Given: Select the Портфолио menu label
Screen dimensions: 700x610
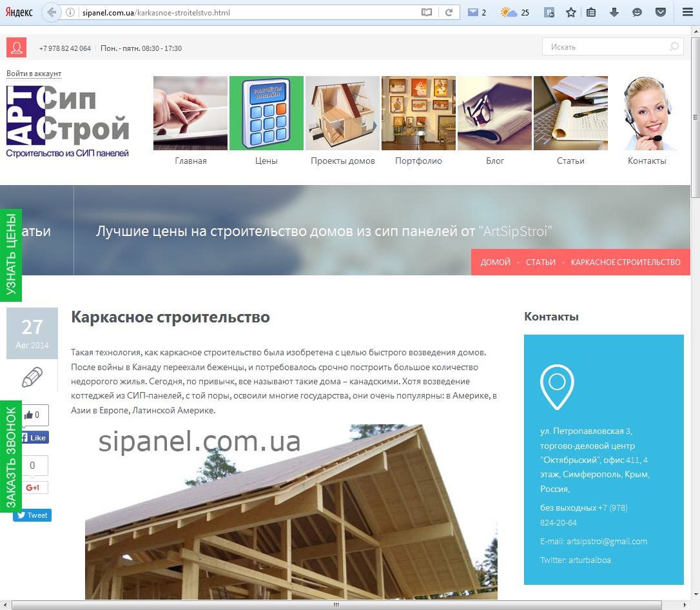Looking at the screenshot, I should click(x=419, y=161).
